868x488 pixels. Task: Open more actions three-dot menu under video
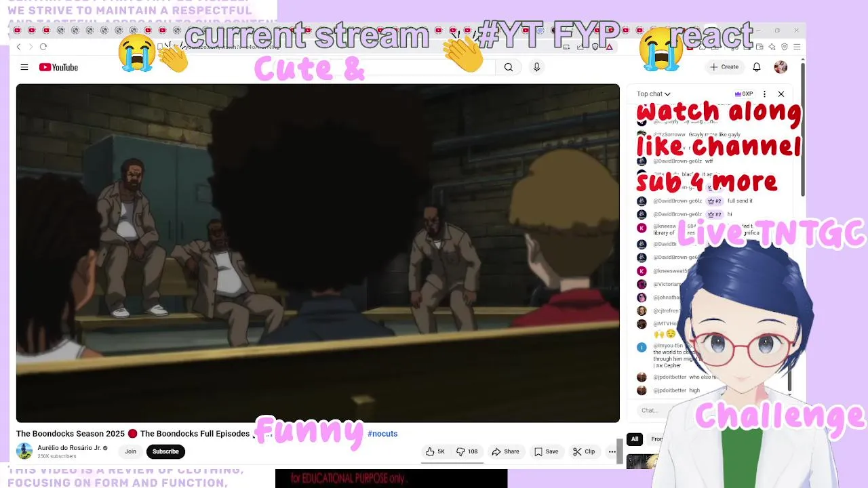coord(612,451)
